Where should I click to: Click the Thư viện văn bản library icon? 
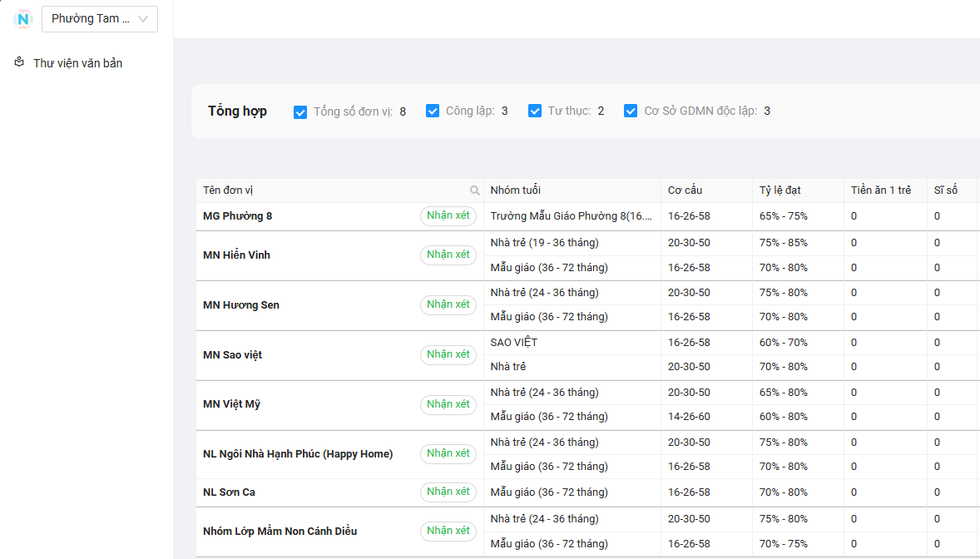[19, 62]
